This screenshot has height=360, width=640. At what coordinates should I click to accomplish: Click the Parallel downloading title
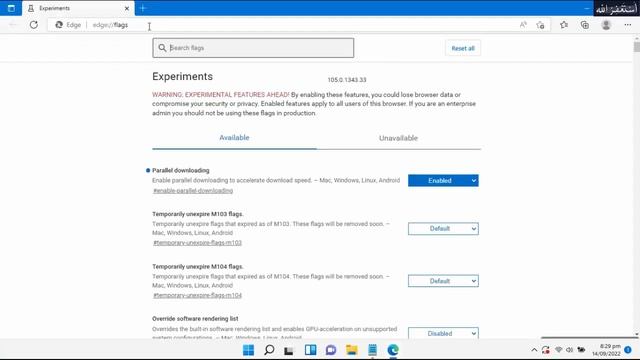181,170
